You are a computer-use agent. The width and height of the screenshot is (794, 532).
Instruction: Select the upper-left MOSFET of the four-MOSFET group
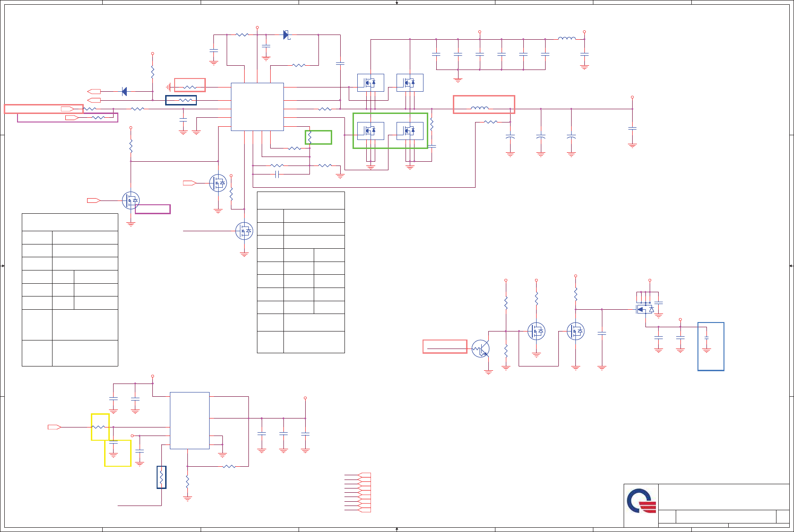(371, 83)
